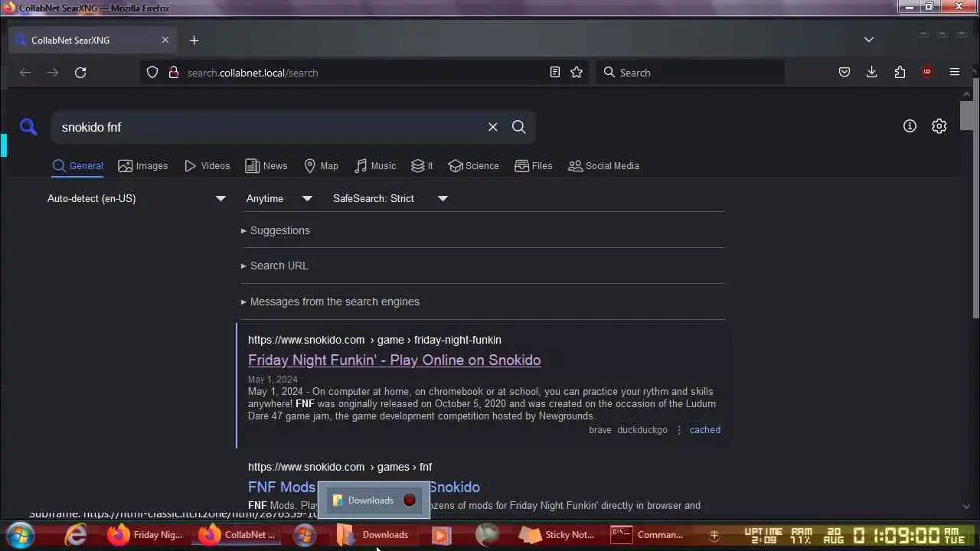Click the red stop button in Downloads preview
Viewport: 980px width, 551px height.
click(410, 500)
